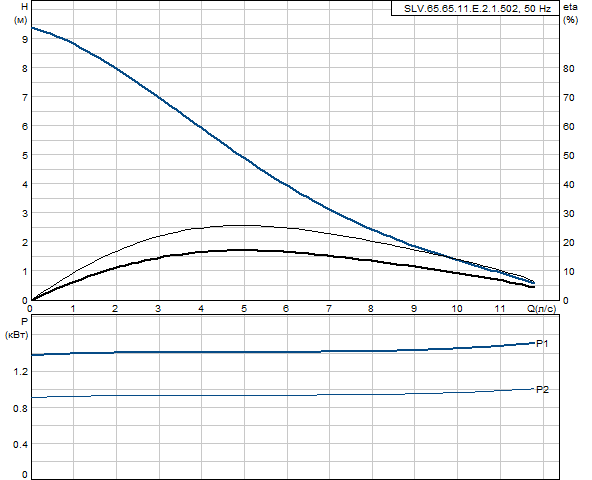Click the H axis title
The image size is (592, 480).
(25, 7)
